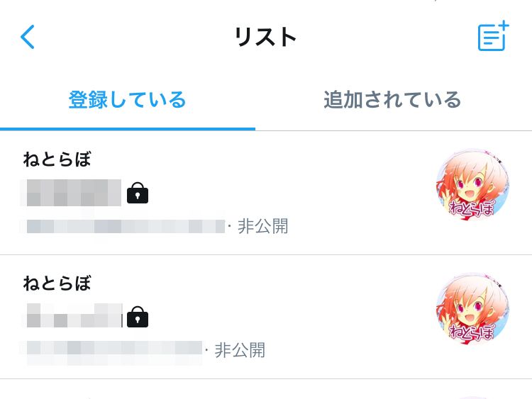Click blue underline indicator of active tab
Screen dimensions: 532x399
pos(128,129)
